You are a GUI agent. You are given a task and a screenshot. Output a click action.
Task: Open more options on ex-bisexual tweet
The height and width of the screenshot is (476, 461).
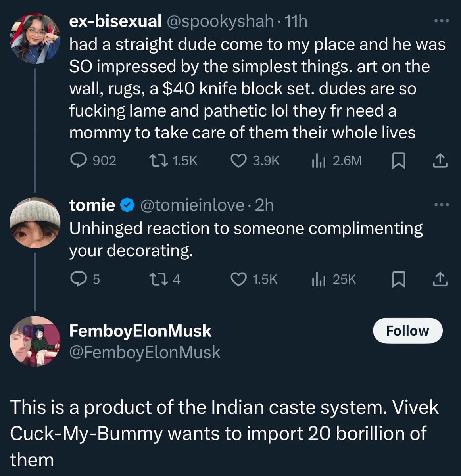pos(441,21)
